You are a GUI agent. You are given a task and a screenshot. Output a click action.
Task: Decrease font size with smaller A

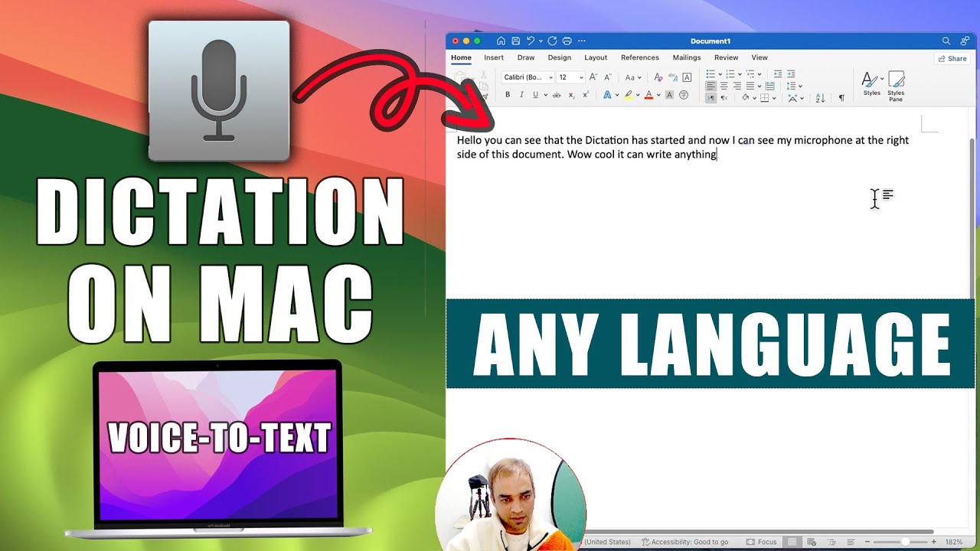[x=608, y=77]
